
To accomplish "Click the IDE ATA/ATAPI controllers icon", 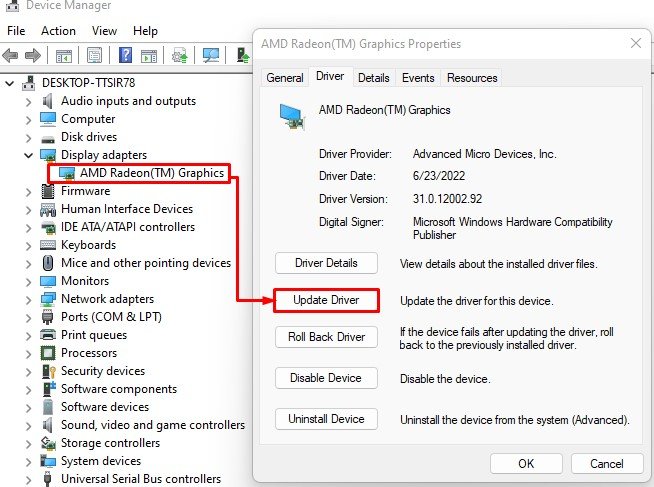I will click(48, 227).
